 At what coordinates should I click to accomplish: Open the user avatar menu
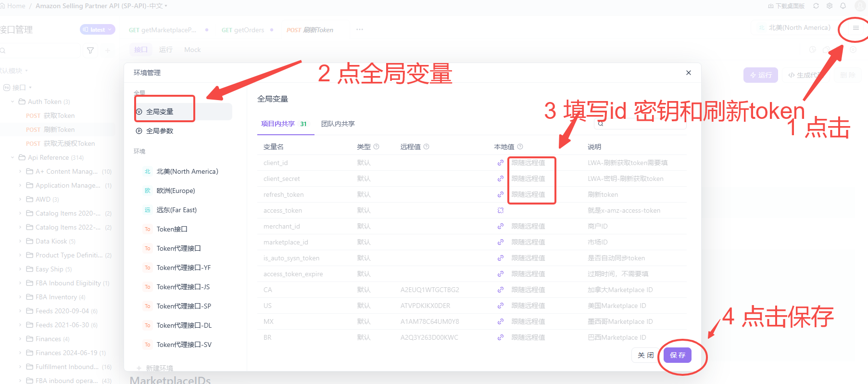[x=860, y=6]
